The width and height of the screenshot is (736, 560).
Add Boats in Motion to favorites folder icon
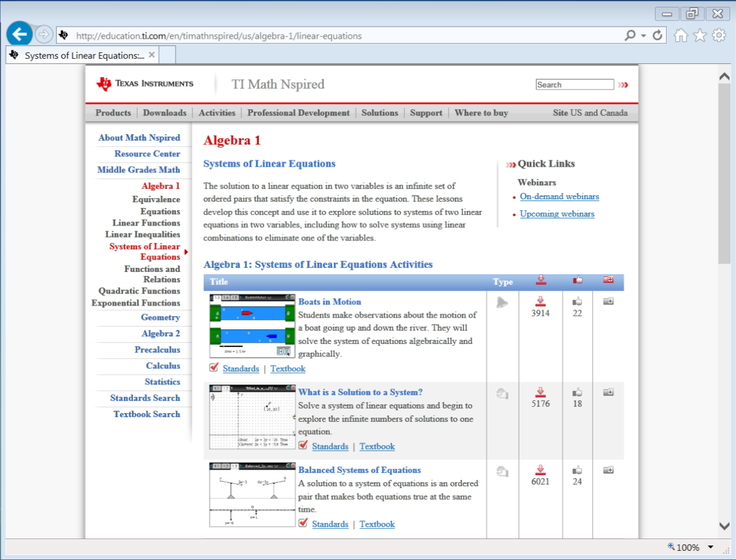click(x=608, y=301)
